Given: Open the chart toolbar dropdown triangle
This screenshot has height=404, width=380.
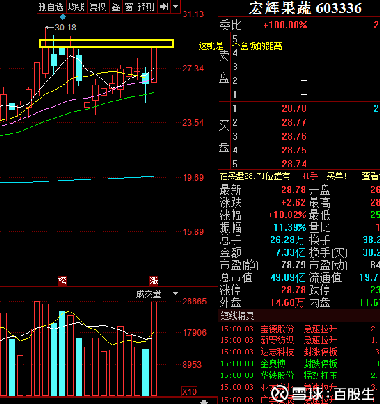Looking at the screenshot, I should (x=176, y=7).
